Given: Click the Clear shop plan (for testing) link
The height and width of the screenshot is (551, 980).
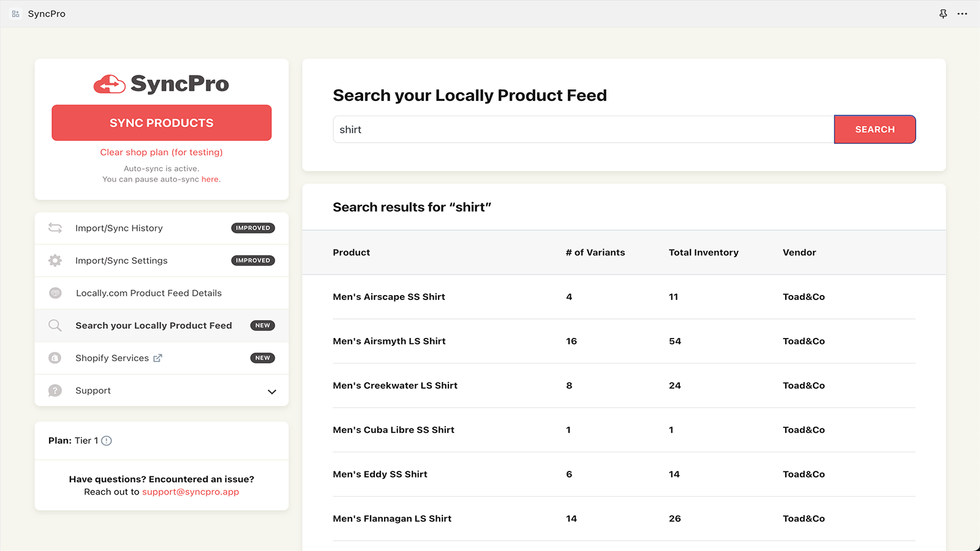Looking at the screenshot, I should [161, 152].
